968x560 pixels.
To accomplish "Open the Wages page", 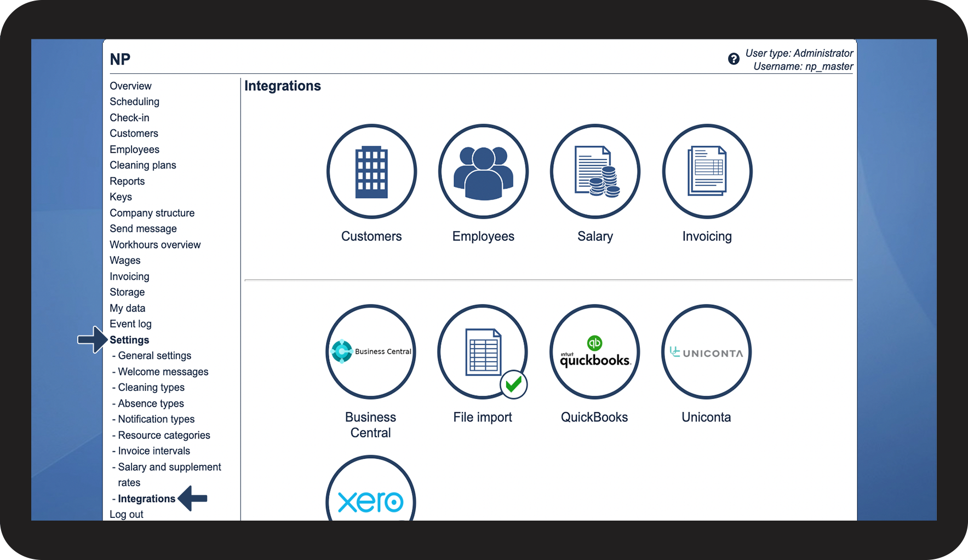I will tap(125, 261).
